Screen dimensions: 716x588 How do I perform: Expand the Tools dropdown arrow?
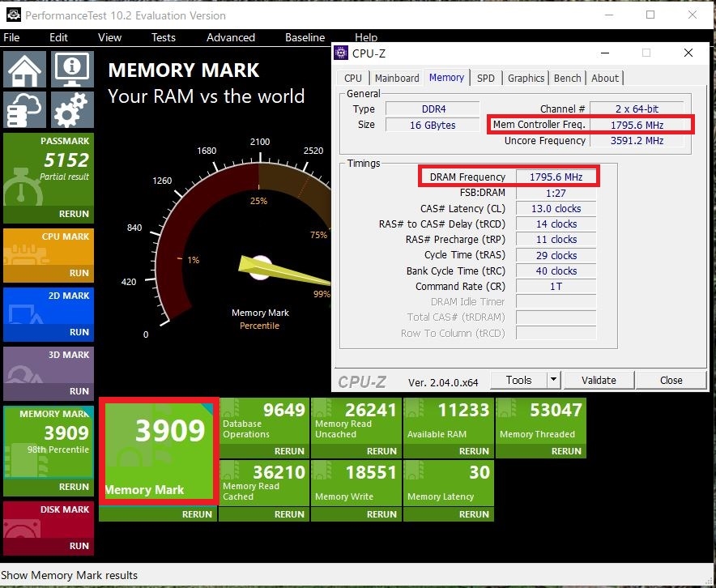[x=553, y=381]
